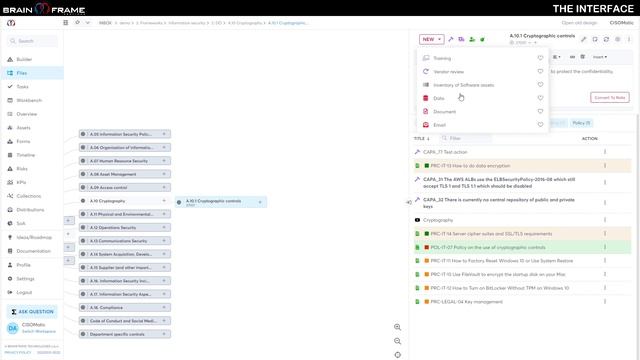Open the NEW dropdown button

(x=431, y=39)
